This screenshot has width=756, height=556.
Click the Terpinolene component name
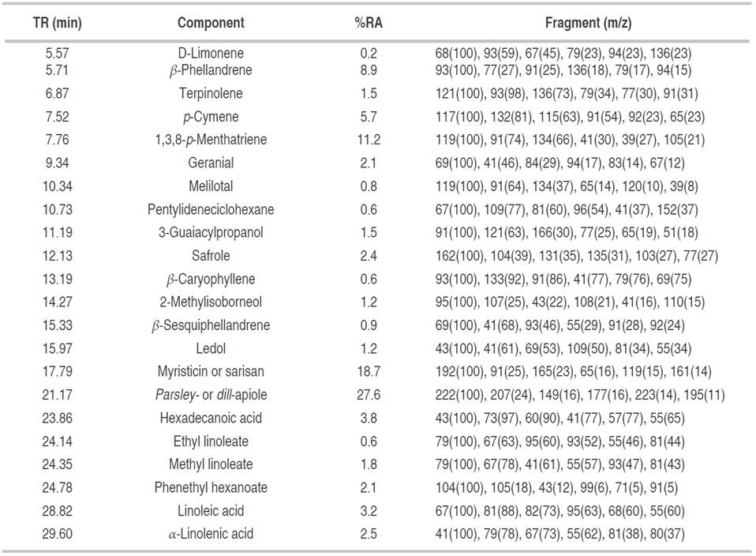(211, 93)
